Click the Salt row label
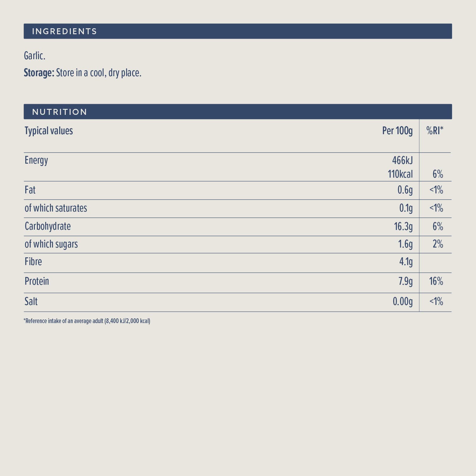Viewport: 476px width, 476px height. click(x=31, y=301)
